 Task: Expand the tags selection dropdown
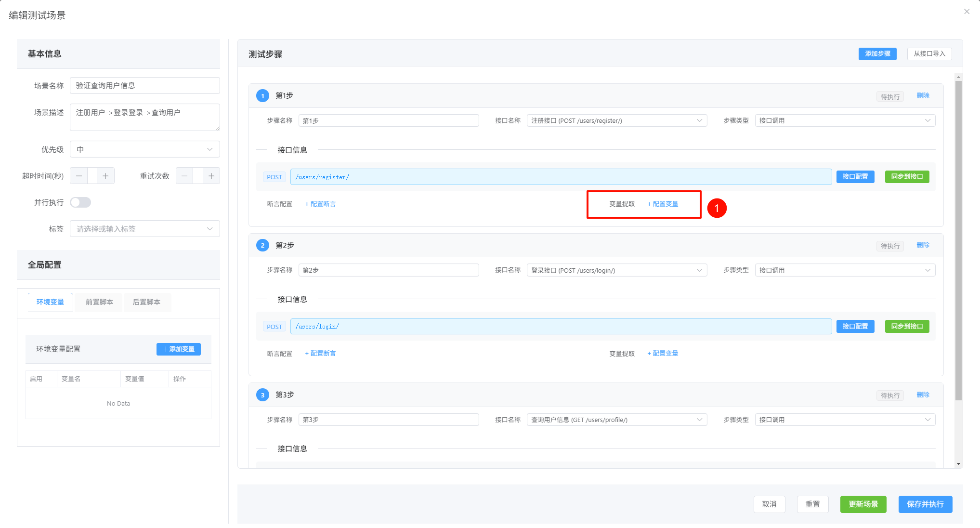point(144,229)
